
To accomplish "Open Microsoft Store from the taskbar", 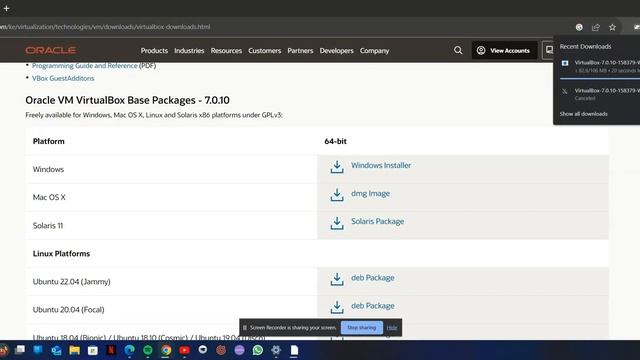I will point(93,350).
